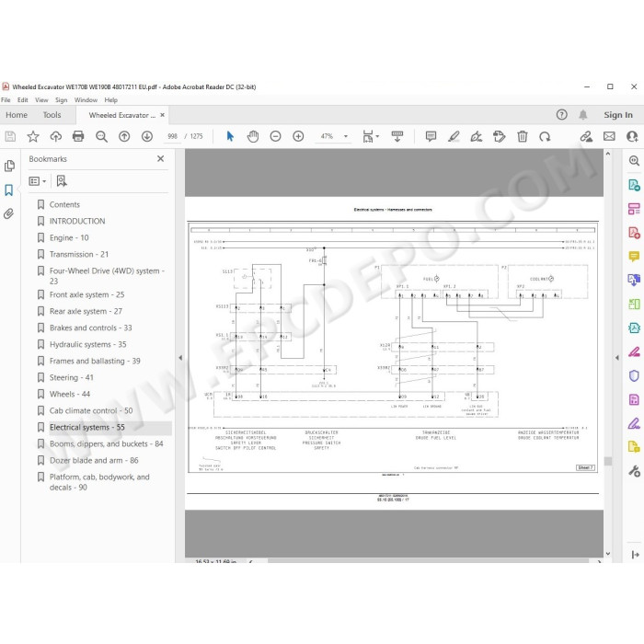Close the Bookmarks panel
The height and width of the screenshot is (644, 644).
(161, 158)
